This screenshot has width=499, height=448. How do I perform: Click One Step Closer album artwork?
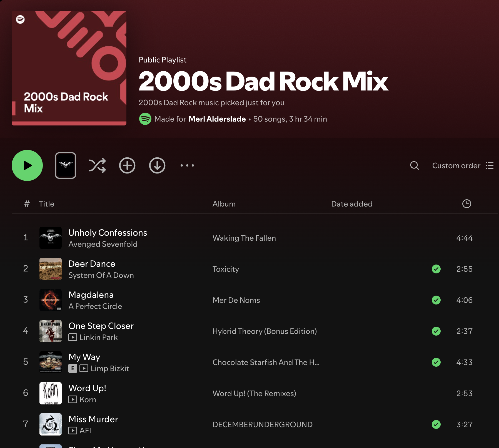[x=51, y=331]
